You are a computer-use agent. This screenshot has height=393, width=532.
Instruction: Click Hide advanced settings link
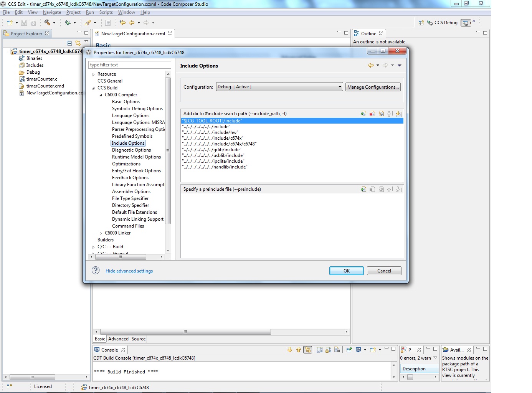pos(129,271)
